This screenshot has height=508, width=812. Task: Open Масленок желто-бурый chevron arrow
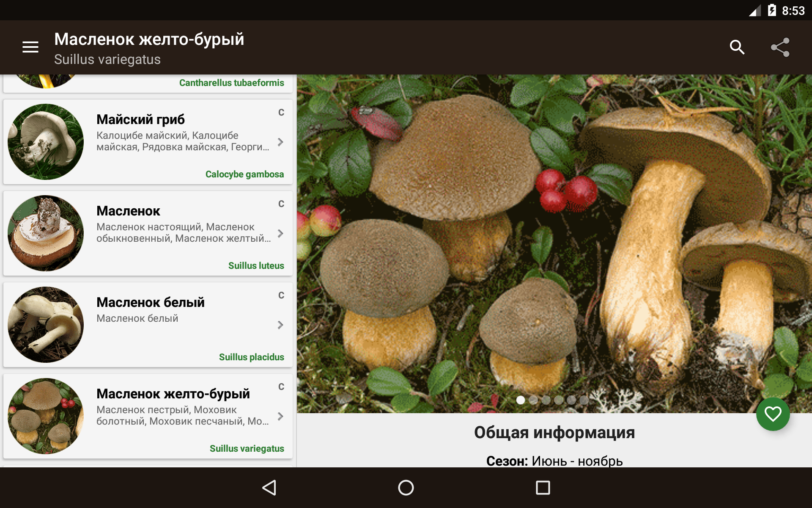click(280, 417)
